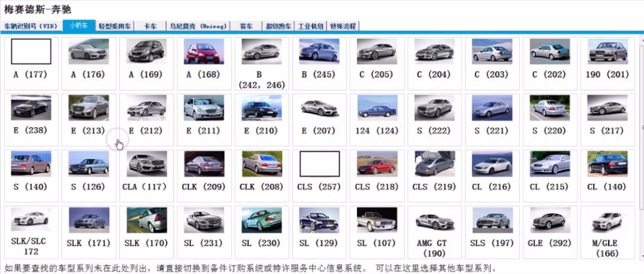
Task: Select the SL (231) car thumbnail
Action: tap(204, 220)
